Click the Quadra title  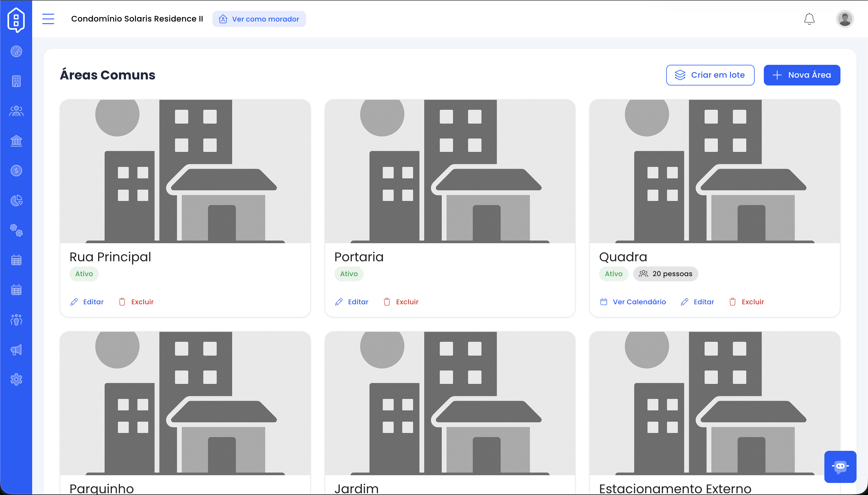pos(623,257)
